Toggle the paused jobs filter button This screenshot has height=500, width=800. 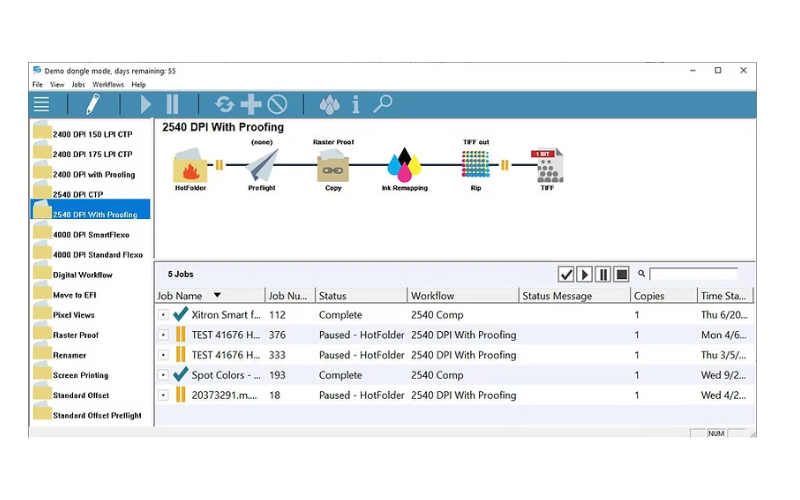pyautogui.click(x=603, y=274)
